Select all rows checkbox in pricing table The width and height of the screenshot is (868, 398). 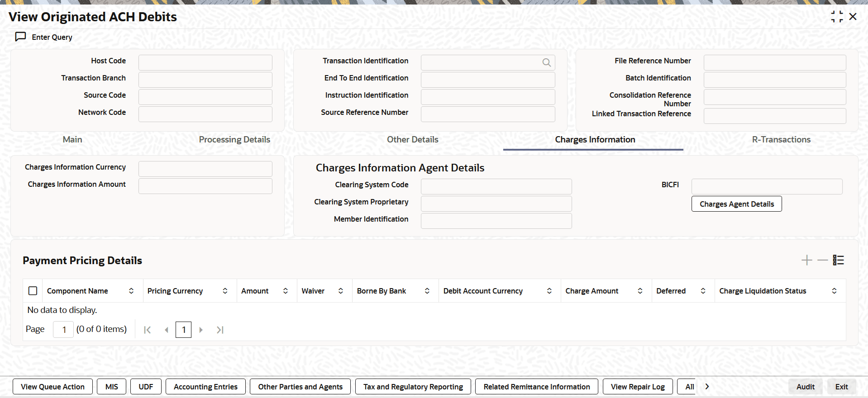[33, 291]
